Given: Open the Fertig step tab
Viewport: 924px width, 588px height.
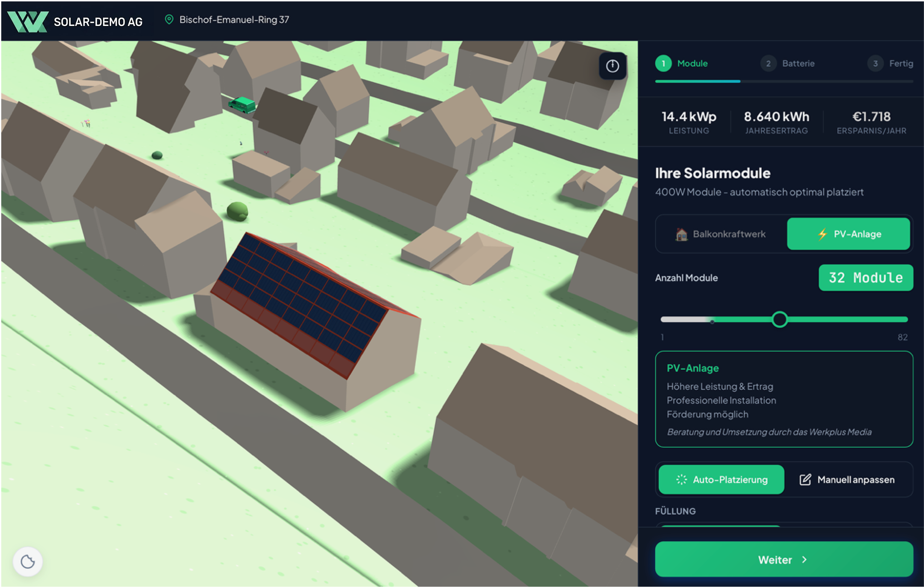Looking at the screenshot, I should point(890,64).
